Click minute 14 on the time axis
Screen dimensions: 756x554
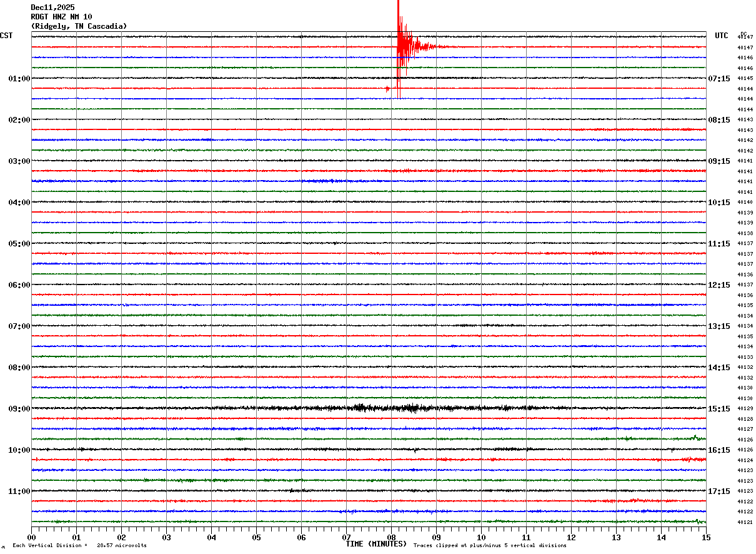(x=661, y=537)
